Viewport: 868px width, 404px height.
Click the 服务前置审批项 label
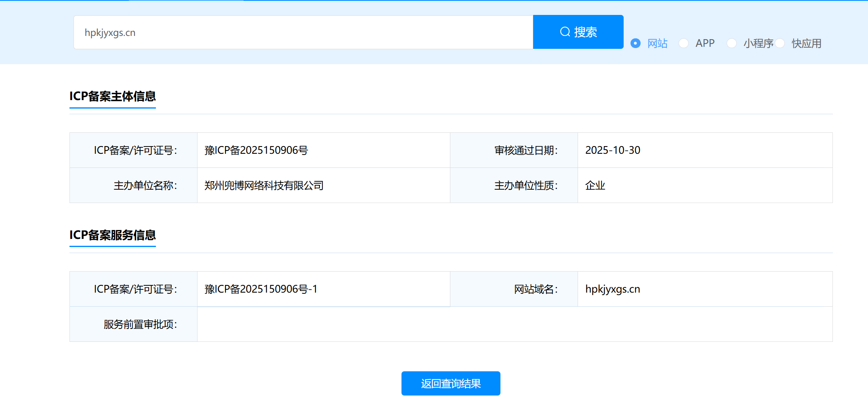[141, 324]
